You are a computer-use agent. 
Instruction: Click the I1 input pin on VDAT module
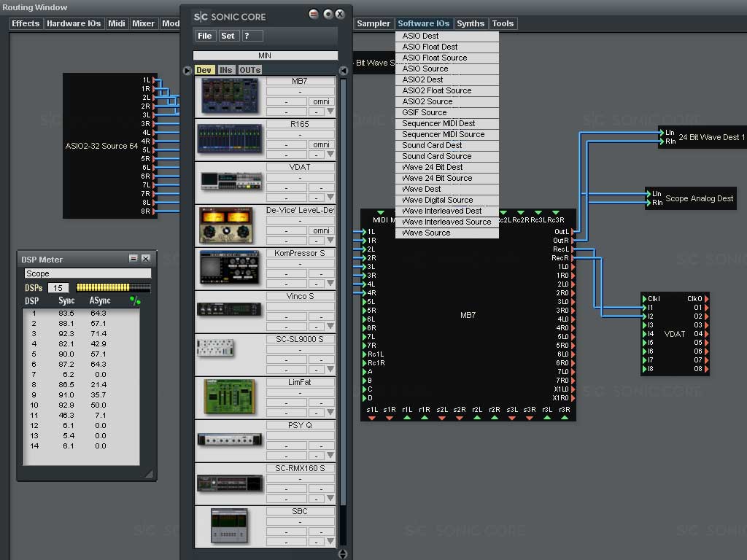point(644,308)
